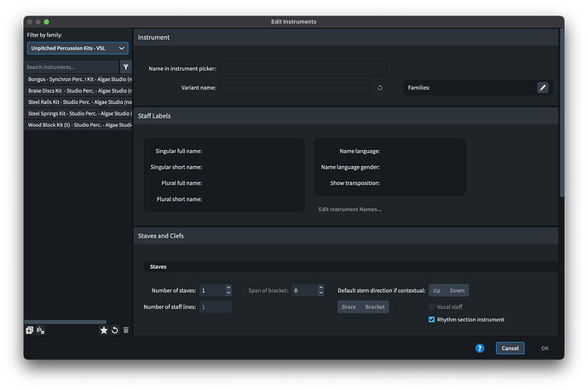Click the pencil edit icon for Families
This screenshot has height=390, width=588.
[543, 88]
